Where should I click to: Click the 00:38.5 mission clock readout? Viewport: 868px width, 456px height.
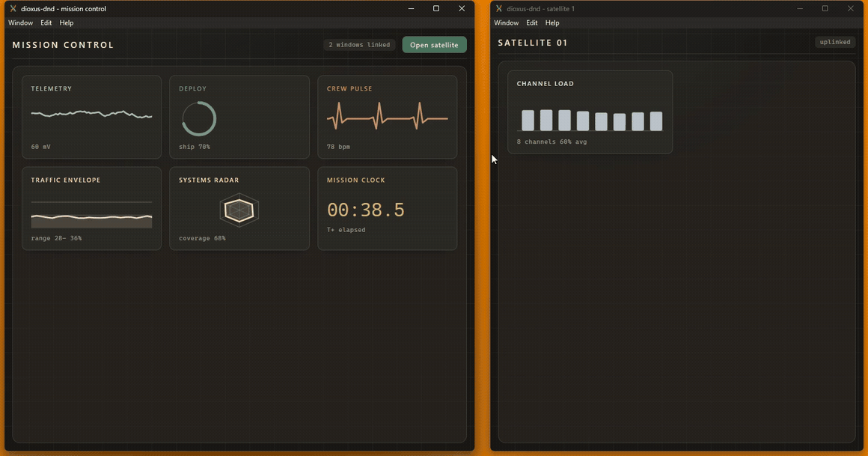[365, 210]
